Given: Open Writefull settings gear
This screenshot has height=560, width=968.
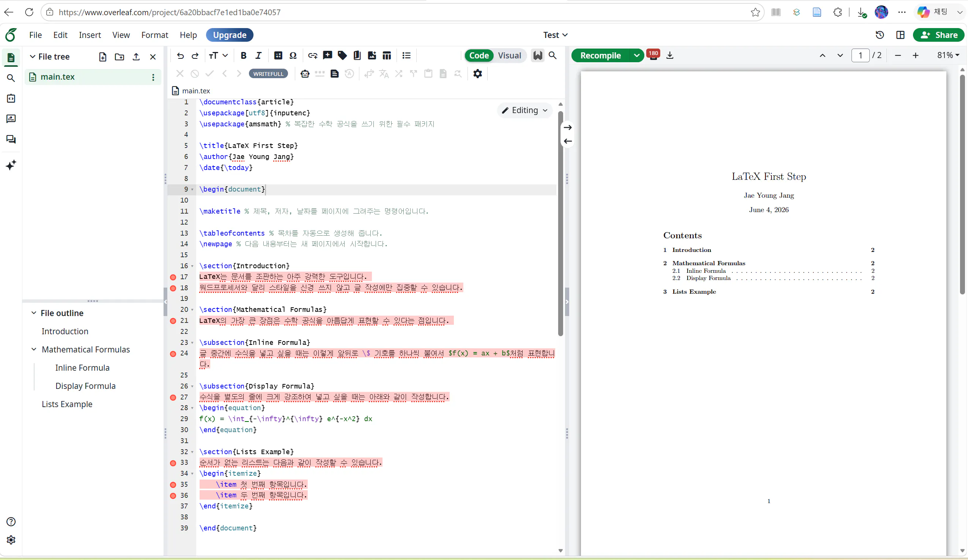Looking at the screenshot, I should 477,74.
